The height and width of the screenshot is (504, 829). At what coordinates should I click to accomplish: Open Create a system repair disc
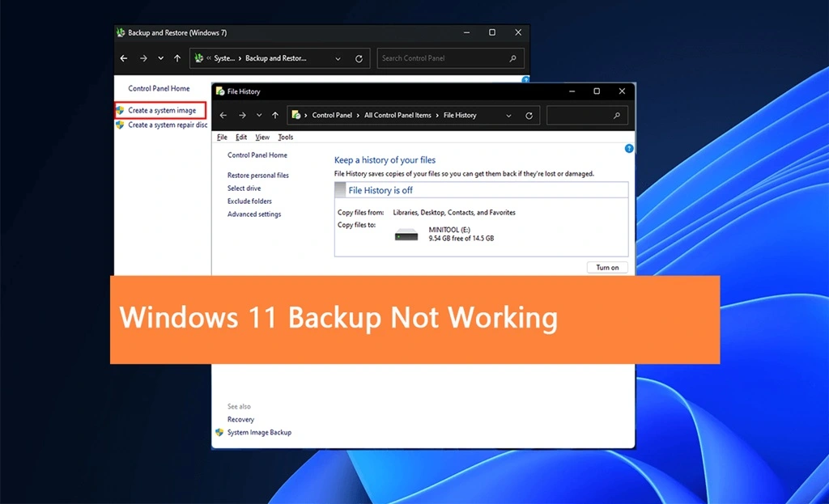pos(168,125)
